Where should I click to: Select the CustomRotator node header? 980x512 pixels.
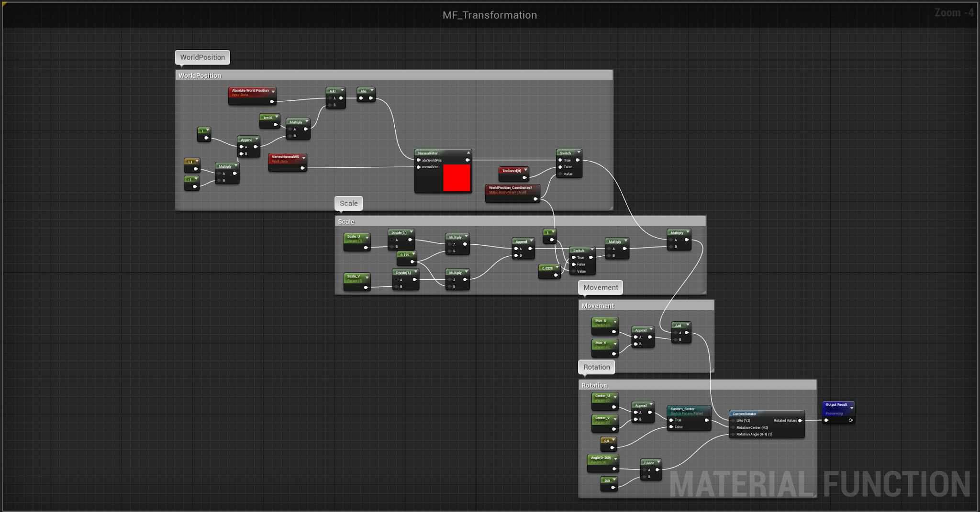pos(767,414)
